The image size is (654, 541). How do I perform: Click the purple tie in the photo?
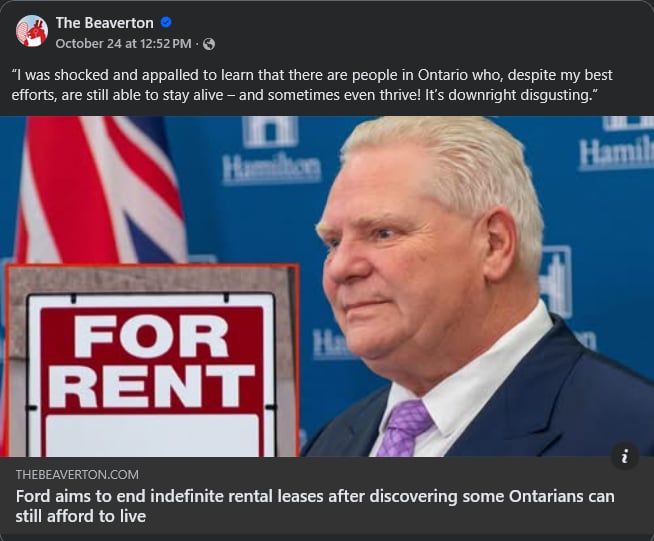pyautogui.click(x=404, y=428)
